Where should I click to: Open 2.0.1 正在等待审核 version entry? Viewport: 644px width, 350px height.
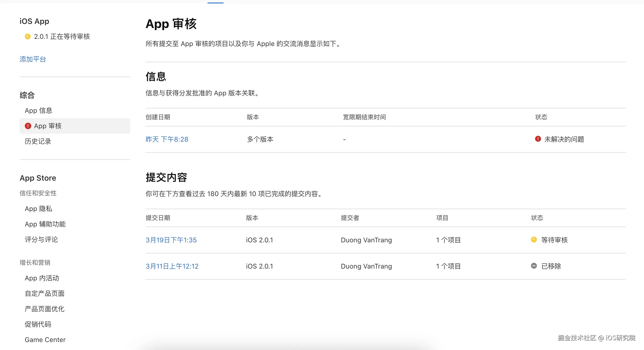tap(62, 36)
